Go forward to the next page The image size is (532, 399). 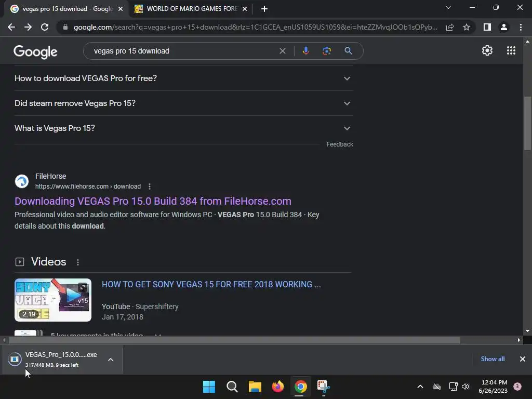28,27
